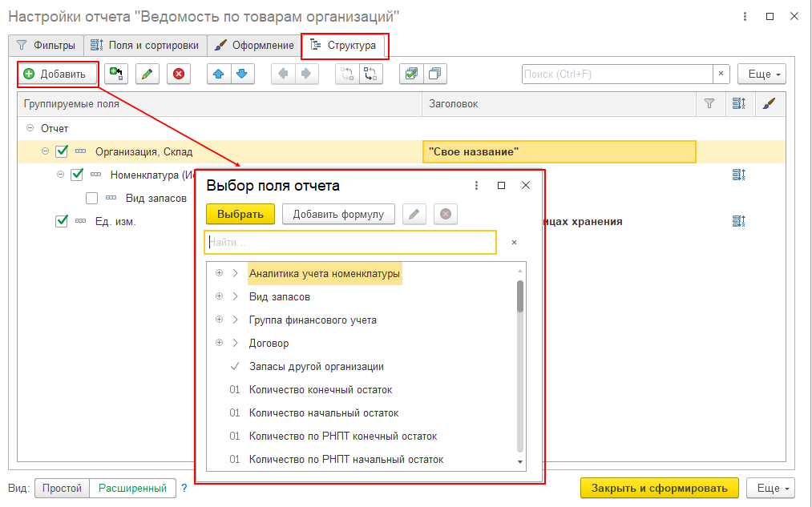Move selected grouping up with blue arrow

click(x=218, y=74)
